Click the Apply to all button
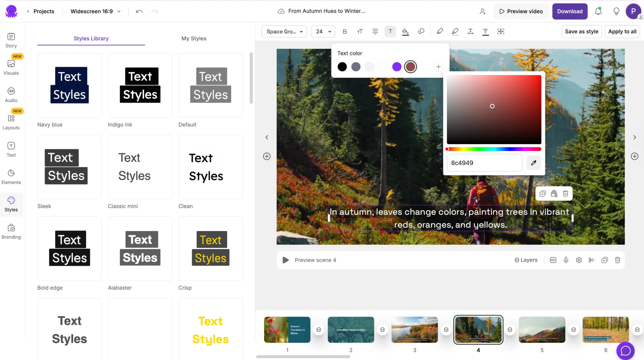The width and height of the screenshot is (644, 360). (622, 31)
